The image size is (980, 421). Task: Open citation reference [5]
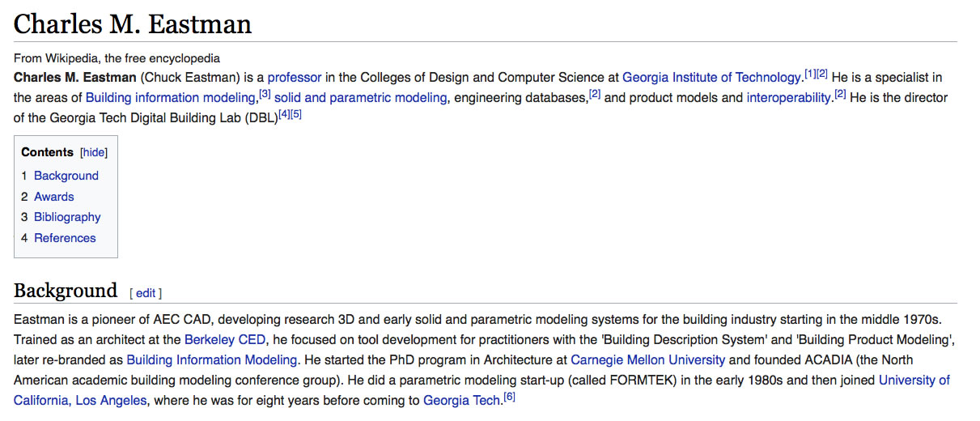[x=296, y=114]
